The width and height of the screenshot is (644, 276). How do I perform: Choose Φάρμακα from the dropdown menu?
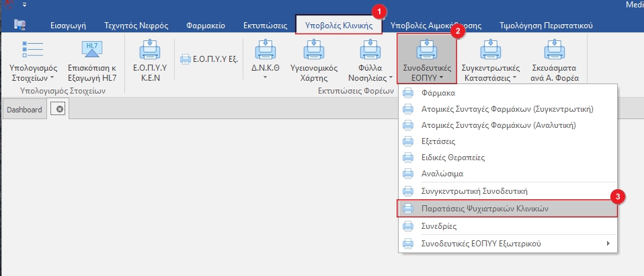coord(438,92)
